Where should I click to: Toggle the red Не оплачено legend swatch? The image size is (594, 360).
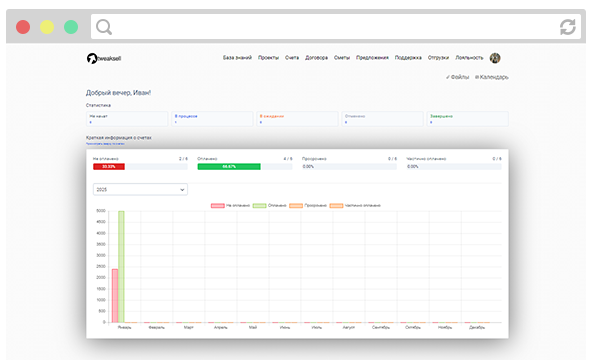coord(217,205)
